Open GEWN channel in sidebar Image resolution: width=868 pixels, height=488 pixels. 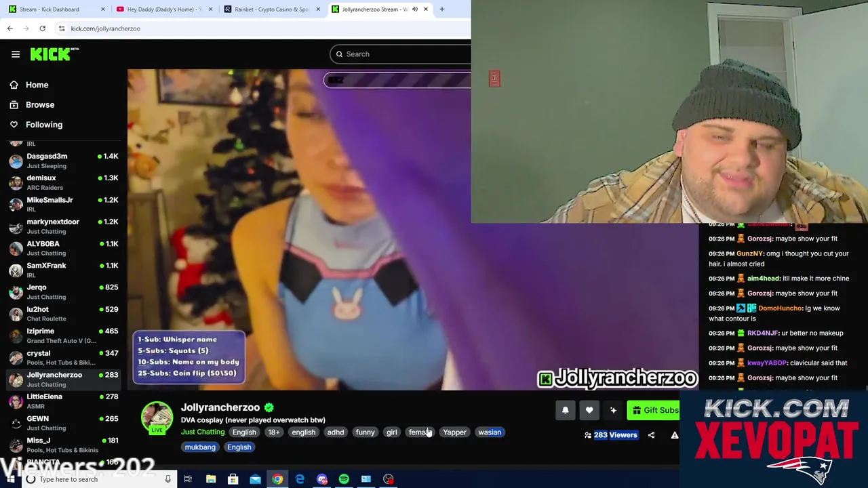pos(64,423)
